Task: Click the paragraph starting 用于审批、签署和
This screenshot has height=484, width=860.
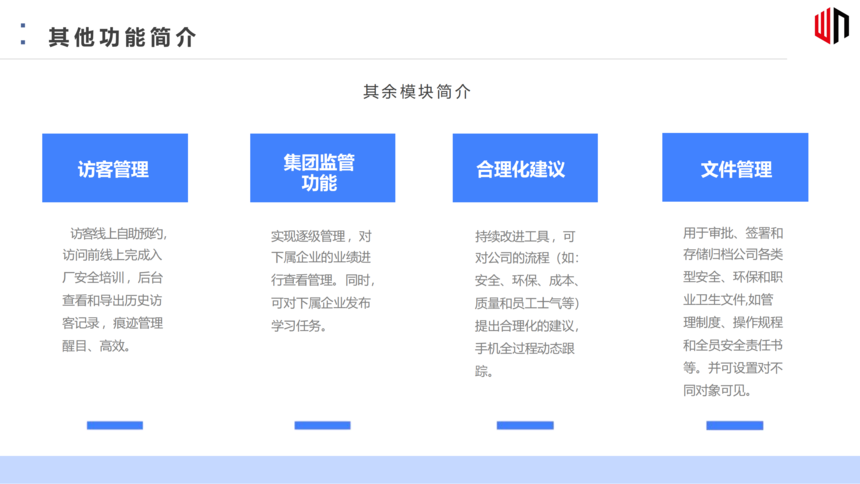Action: (733, 311)
